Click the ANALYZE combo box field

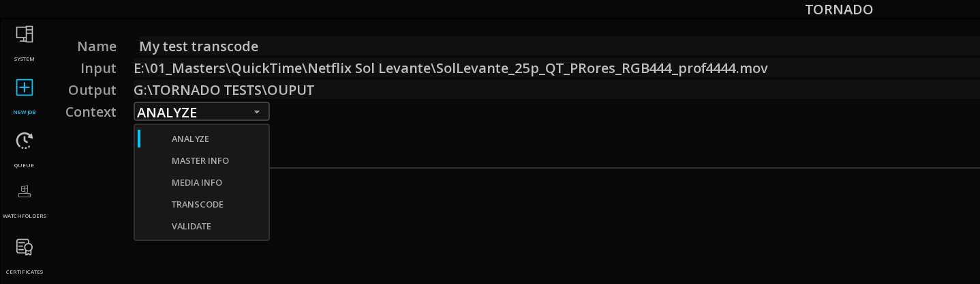pos(202,112)
